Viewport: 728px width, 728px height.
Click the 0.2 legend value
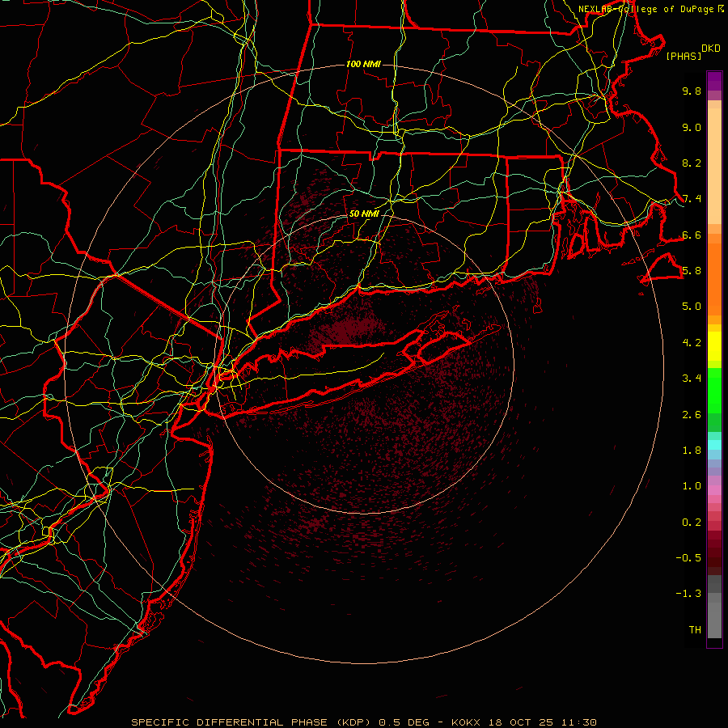point(692,523)
